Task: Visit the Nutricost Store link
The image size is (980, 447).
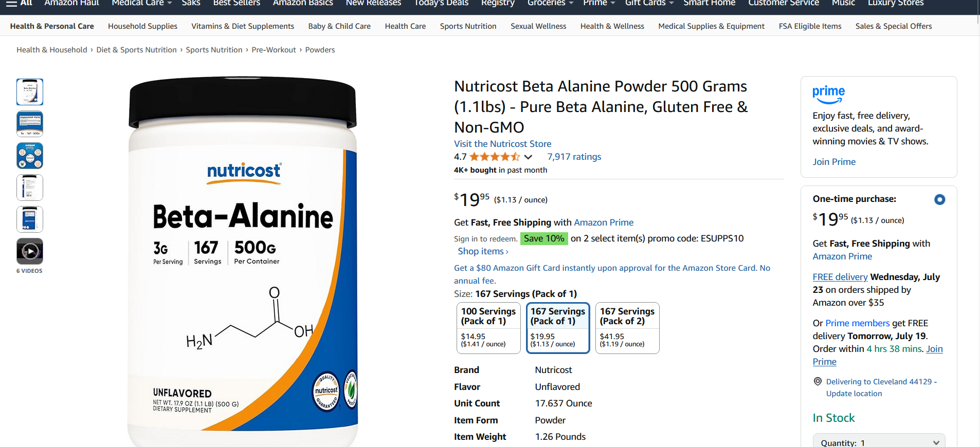Action: [502, 144]
